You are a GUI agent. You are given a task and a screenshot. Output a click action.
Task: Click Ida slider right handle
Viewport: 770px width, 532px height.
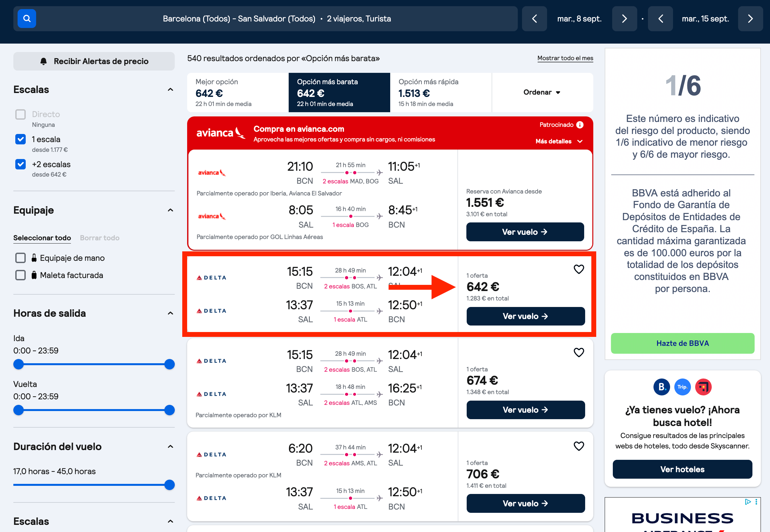[170, 364]
